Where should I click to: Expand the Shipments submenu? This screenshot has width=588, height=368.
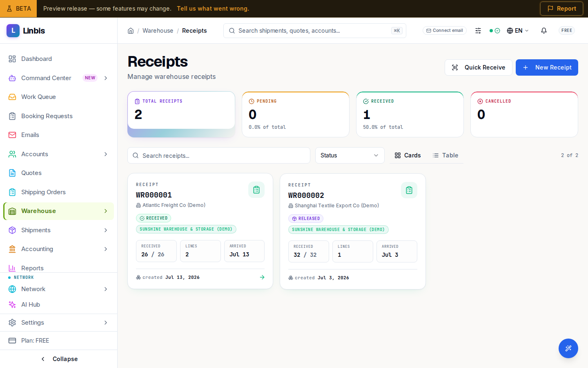click(x=106, y=230)
